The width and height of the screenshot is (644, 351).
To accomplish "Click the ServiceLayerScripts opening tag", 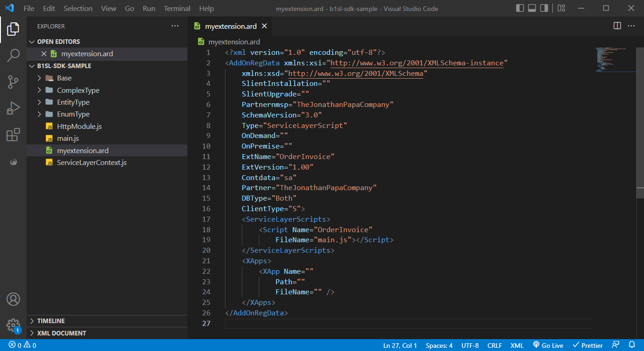I will (x=286, y=219).
